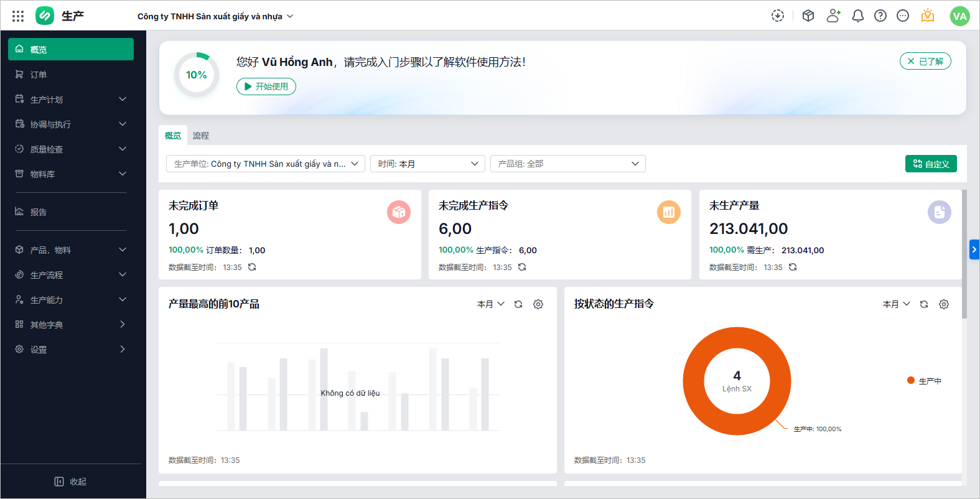Click the 报告 chart icon in sidebar
Viewport: 980px width, 499px height.
pyautogui.click(x=19, y=212)
